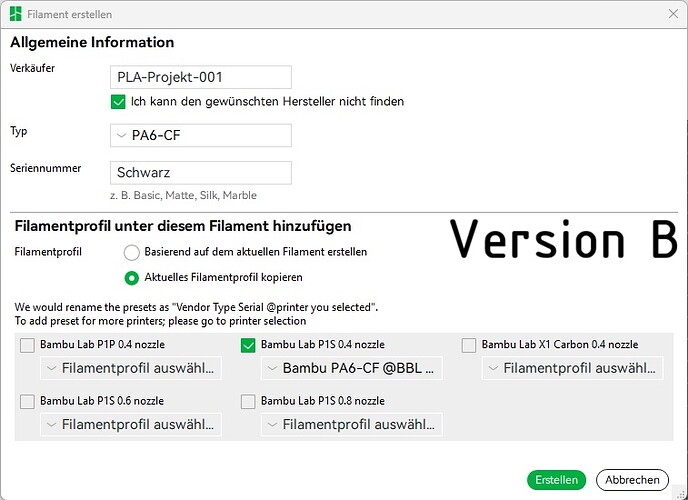
Task: Click the 'Filamentprofil unter diesem Filament hinzufügen' heading
Action: point(183,226)
